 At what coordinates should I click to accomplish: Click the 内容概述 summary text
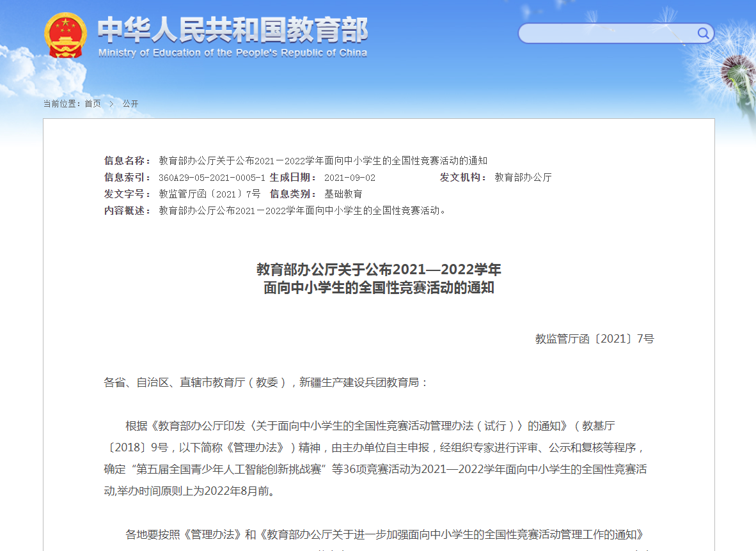click(302, 211)
